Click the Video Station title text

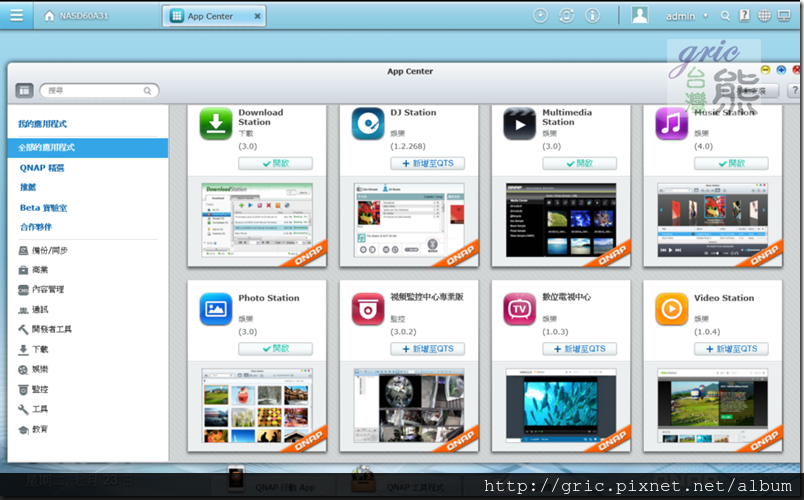pyautogui.click(x=724, y=298)
